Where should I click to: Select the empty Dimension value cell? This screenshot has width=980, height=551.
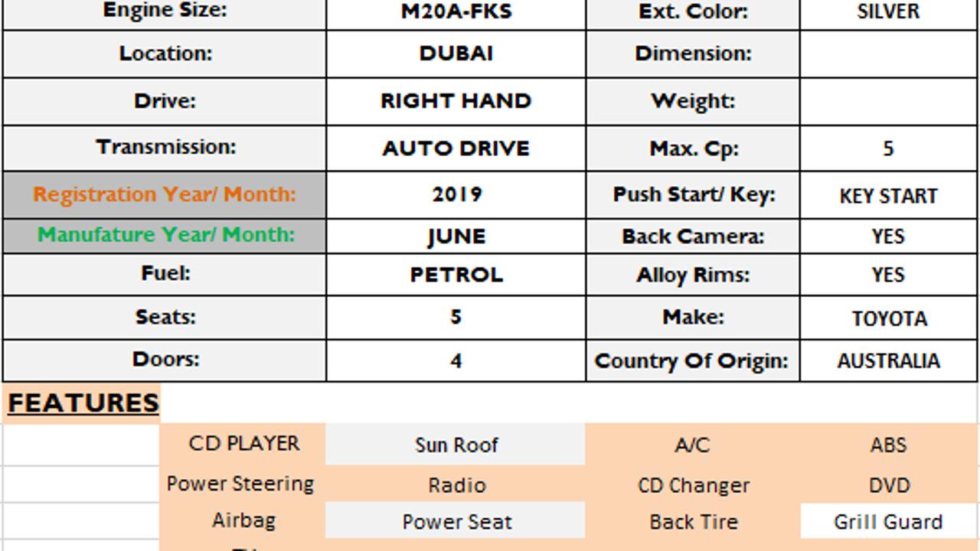pyautogui.click(x=889, y=54)
